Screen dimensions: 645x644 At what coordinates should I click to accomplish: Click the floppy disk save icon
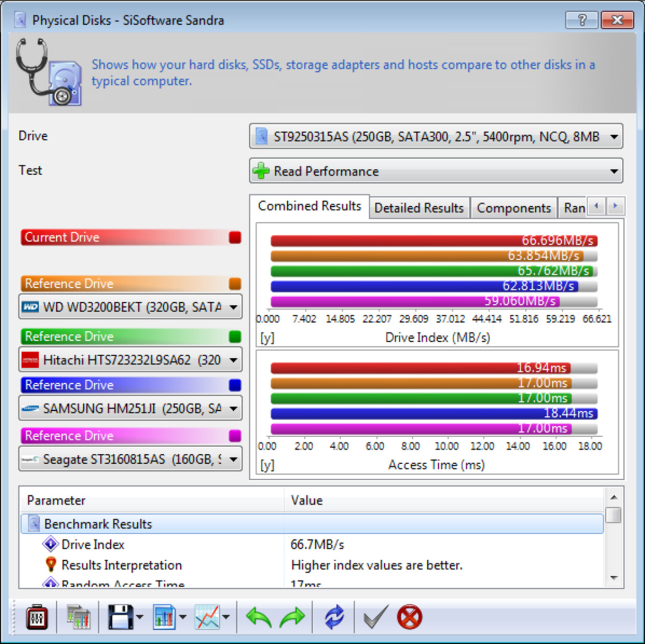[120, 617]
